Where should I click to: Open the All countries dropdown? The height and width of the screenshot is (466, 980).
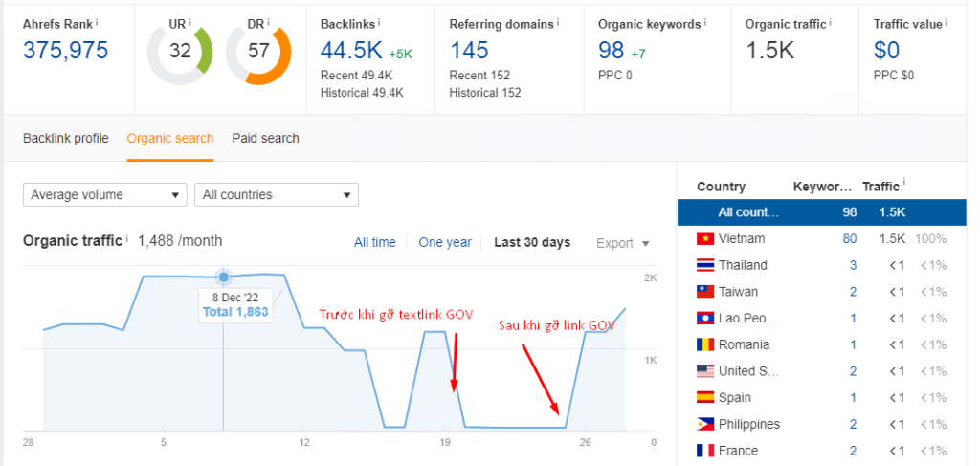[x=277, y=195]
